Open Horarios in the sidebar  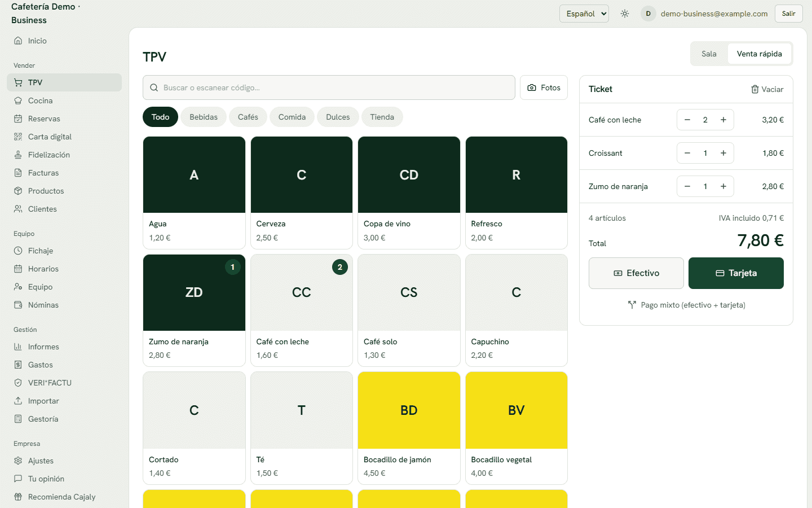(64, 269)
